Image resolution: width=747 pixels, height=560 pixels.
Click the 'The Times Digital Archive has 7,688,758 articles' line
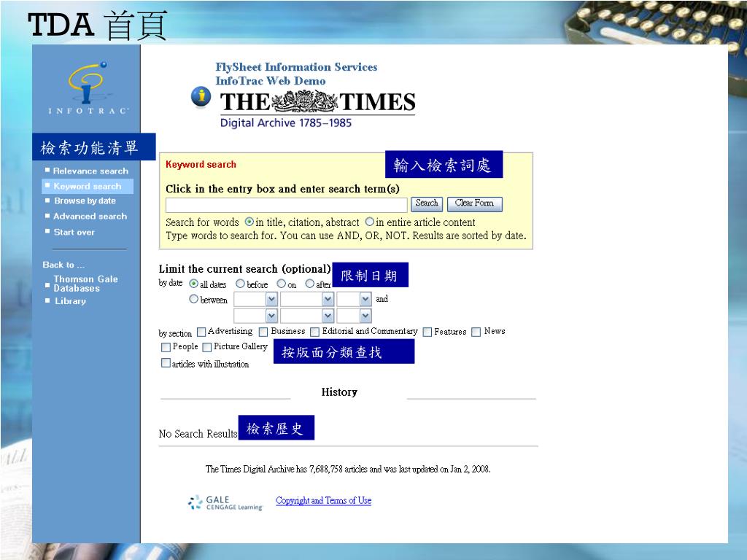tap(348, 469)
